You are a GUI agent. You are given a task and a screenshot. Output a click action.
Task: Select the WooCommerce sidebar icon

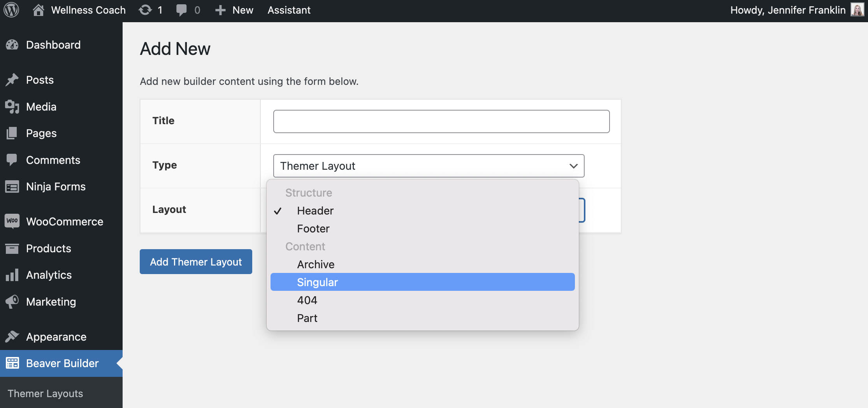tap(12, 221)
